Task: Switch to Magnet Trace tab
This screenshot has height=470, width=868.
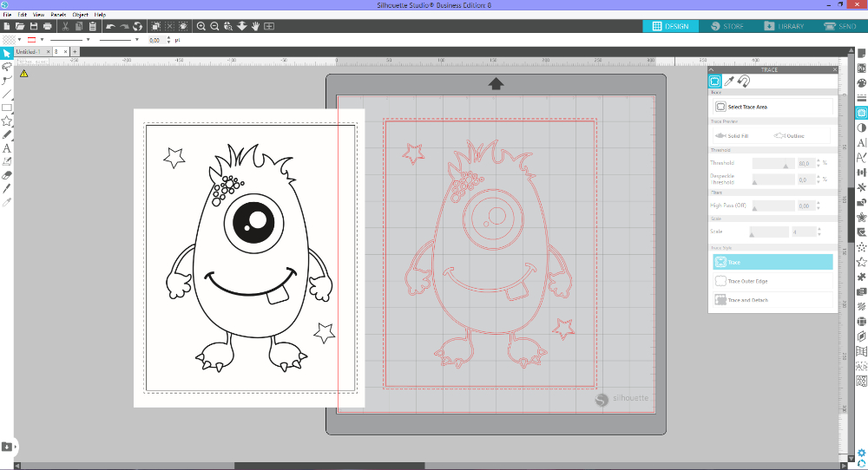Action: tap(744, 82)
